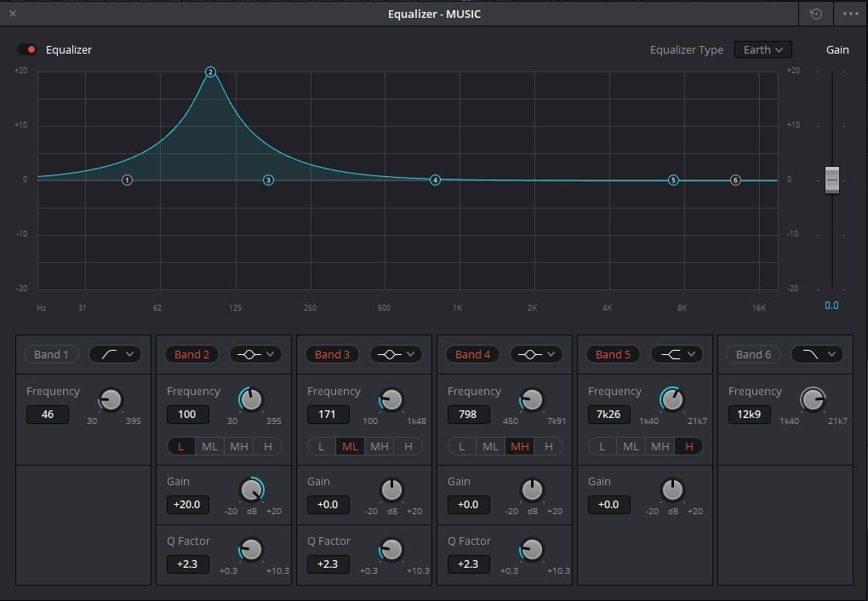Click Band 1 frequency value 46
This screenshot has height=601, width=868.
tap(48, 415)
